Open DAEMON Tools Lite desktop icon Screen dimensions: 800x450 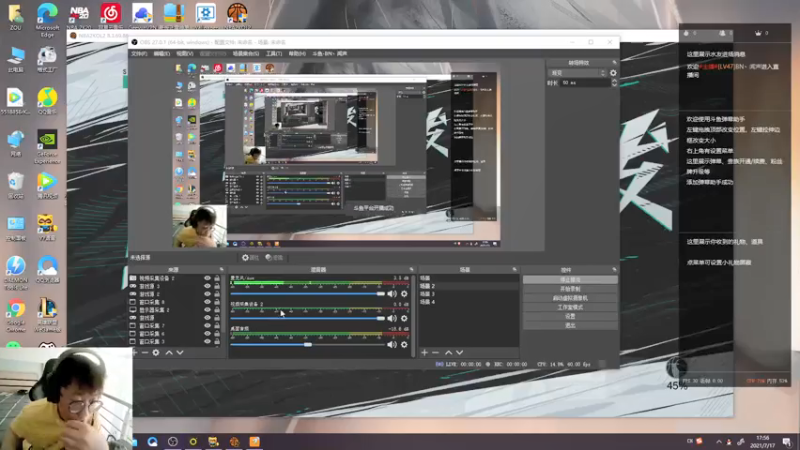click(16, 273)
